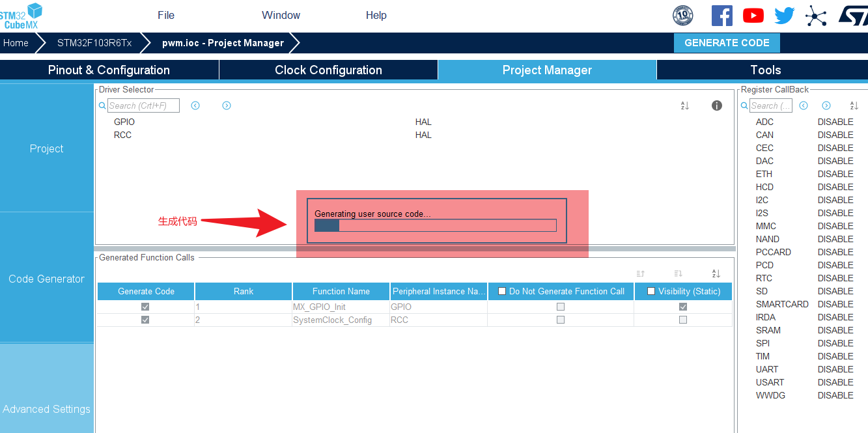Toggle Visibility (Static) header checkbox
868x433 pixels.
[x=651, y=291]
